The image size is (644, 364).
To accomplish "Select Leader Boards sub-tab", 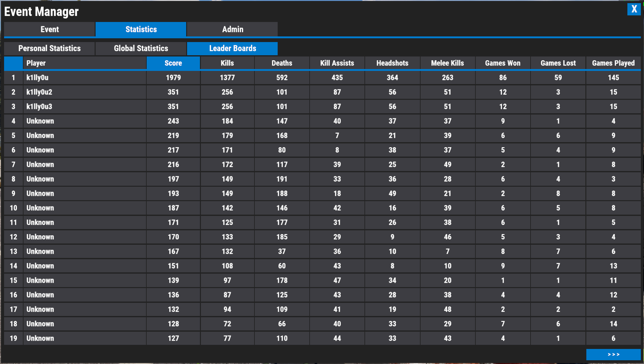I will [232, 49].
